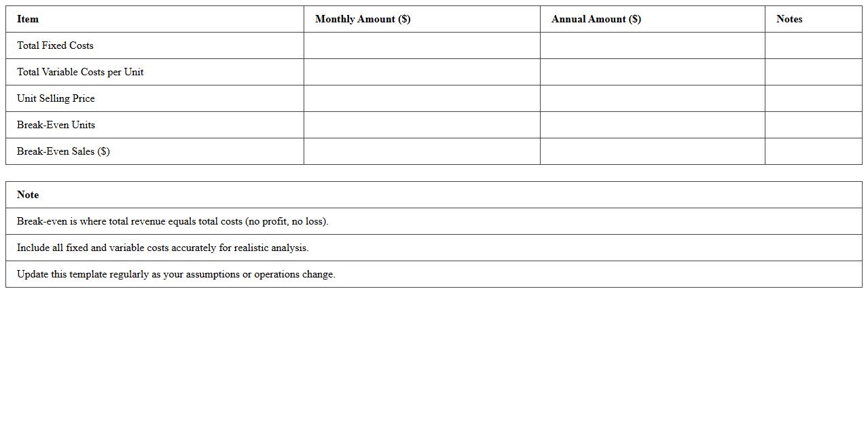Click the Monthly Amount ($) column header

pos(363,19)
